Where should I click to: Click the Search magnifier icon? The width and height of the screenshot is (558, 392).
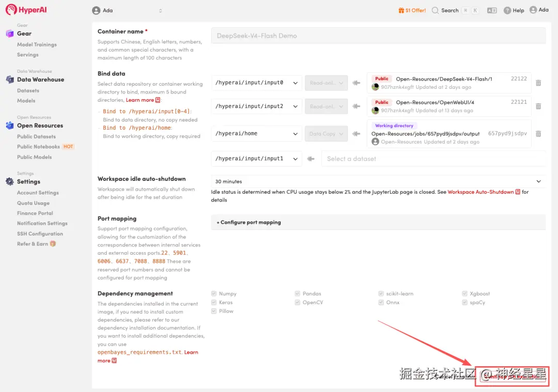pos(436,10)
